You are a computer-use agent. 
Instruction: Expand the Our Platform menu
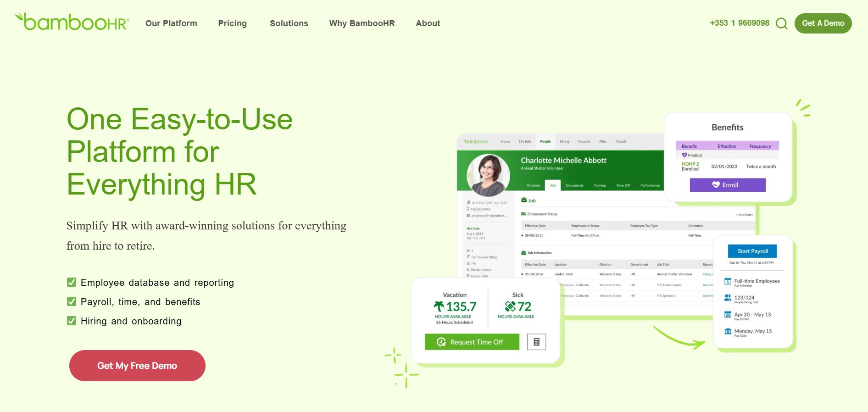click(171, 23)
